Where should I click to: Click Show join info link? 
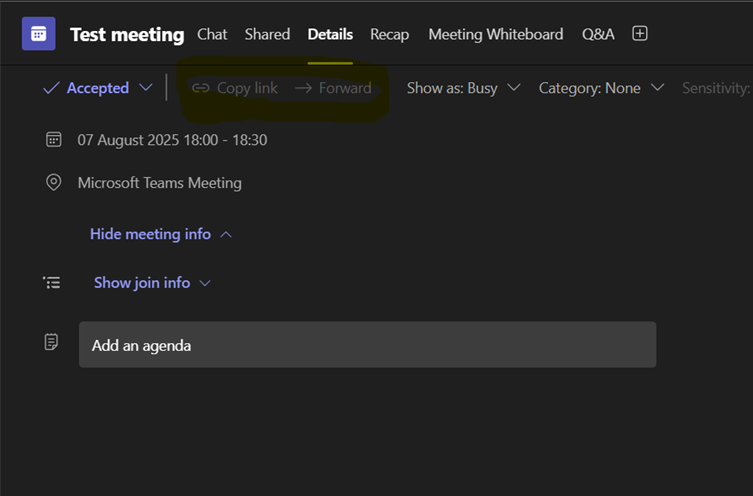tap(142, 283)
